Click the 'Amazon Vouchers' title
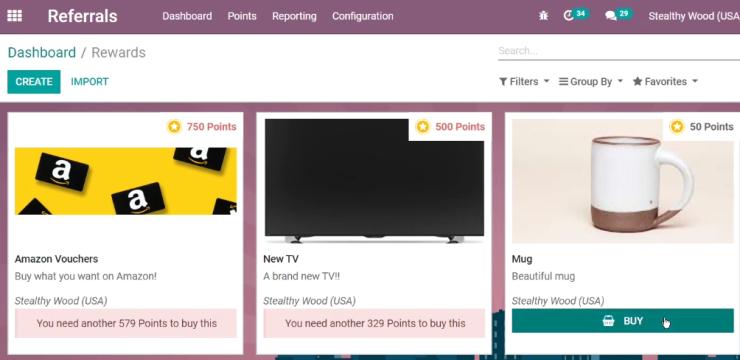This screenshot has width=740, height=360. [56, 259]
